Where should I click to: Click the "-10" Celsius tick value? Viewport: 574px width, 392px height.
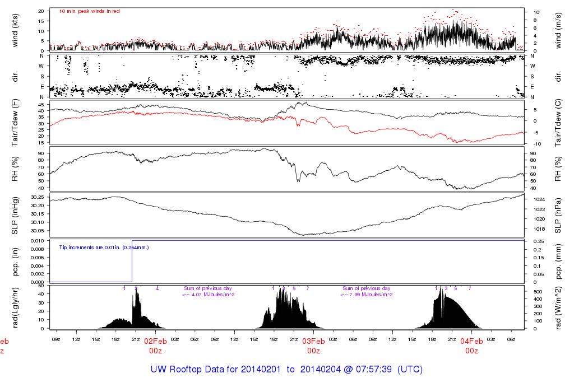pyautogui.click(x=538, y=144)
